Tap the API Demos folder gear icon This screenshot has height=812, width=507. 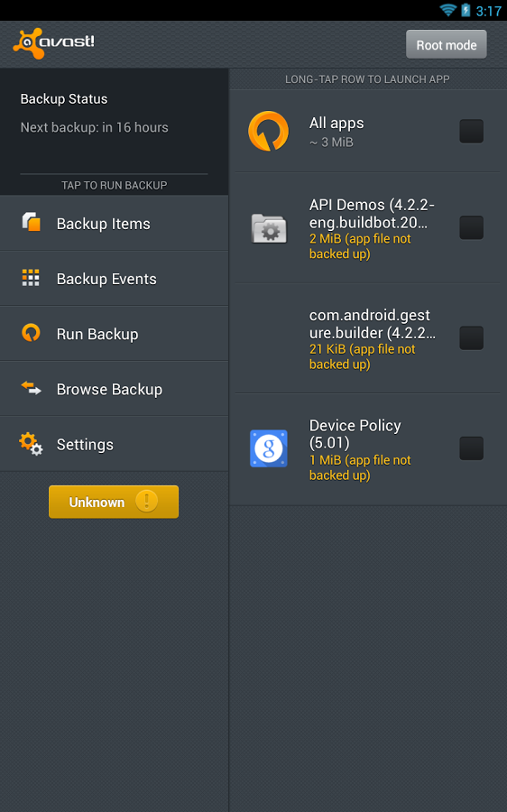tap(269, 228)
